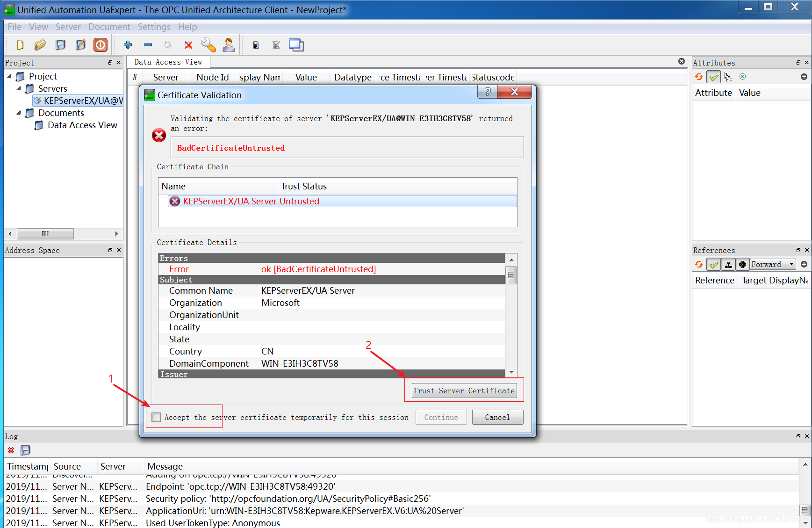
Task: Click the Continue button
Action: [x=441, y=417]
